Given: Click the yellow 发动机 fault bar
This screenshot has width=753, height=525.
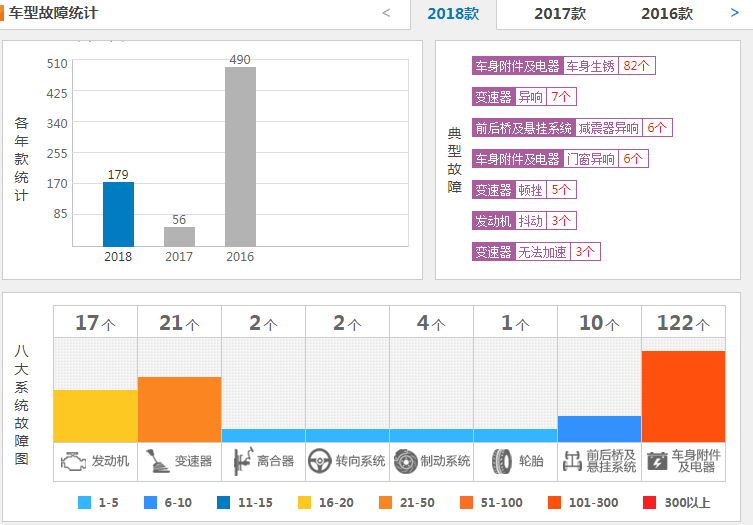Looking at the screenshot, I should 96,416.
